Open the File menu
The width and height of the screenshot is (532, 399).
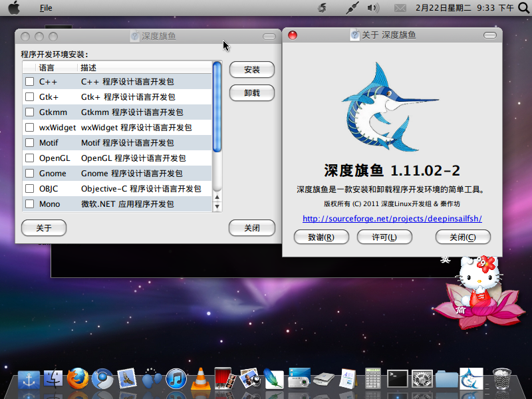46,8
